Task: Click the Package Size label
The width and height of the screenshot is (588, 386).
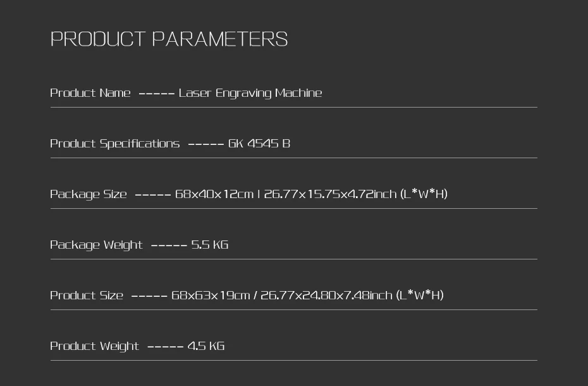Action: [x=89, y=194]
